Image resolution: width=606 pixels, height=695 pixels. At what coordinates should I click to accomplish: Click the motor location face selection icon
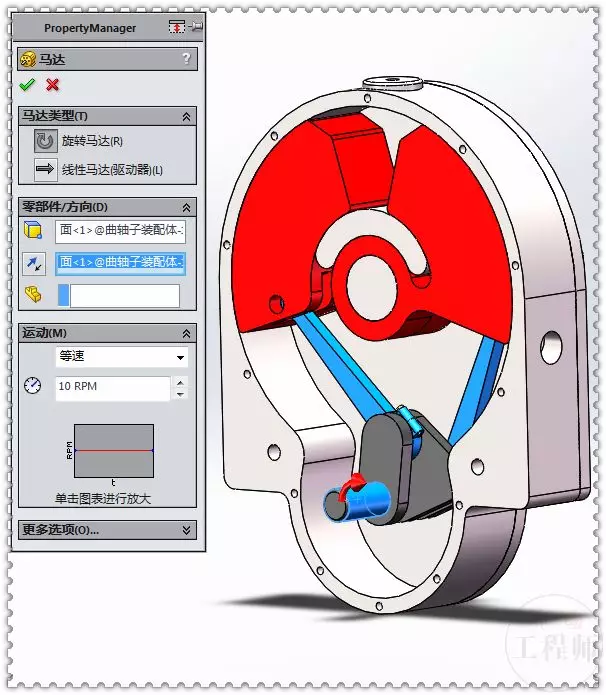tap(33, 230)
